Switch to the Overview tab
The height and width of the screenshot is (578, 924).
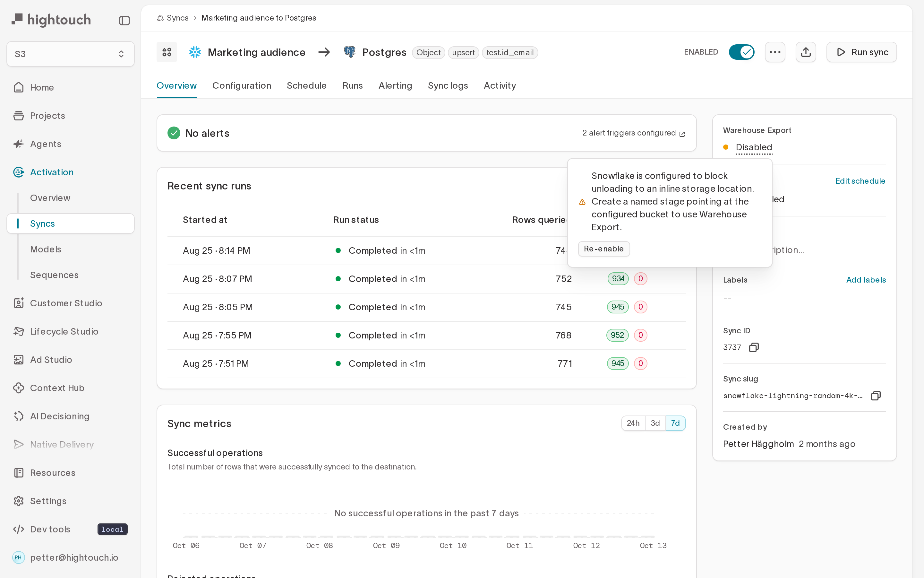(176, 86)
